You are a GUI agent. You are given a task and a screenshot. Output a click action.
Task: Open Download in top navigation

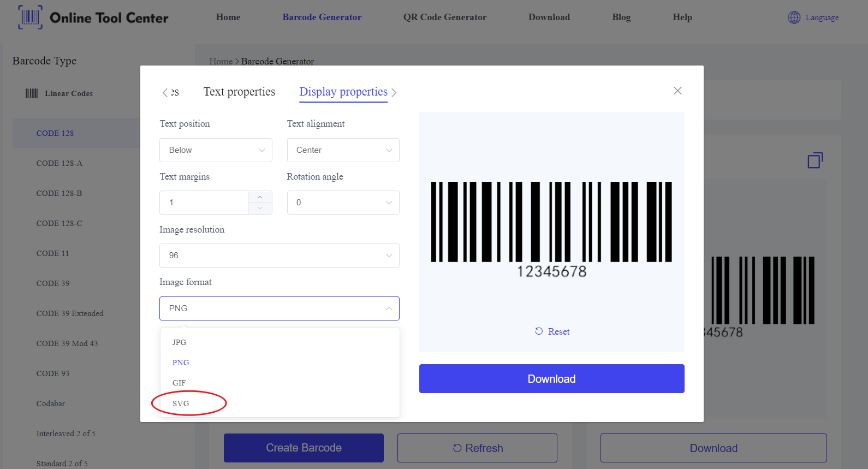(x=549, y=17)
